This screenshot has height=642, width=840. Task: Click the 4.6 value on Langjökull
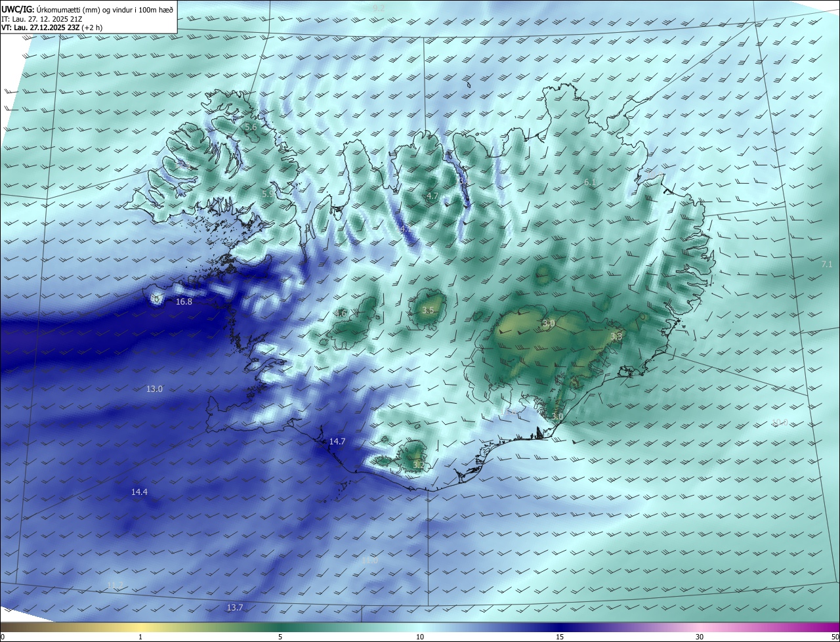point(341,314)
